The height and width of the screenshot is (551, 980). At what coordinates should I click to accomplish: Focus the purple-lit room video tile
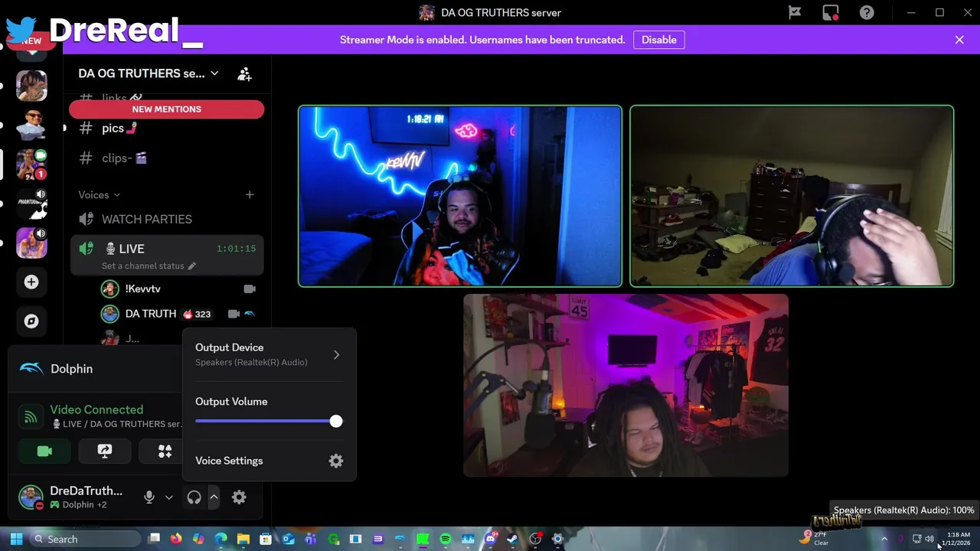click(x=626, y=385)
